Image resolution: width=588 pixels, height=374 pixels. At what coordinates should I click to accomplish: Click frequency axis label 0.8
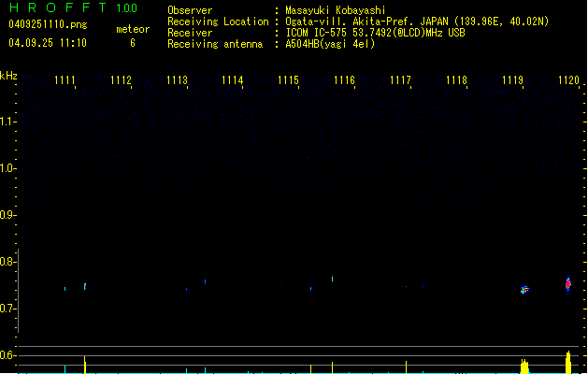pos(7,262)
